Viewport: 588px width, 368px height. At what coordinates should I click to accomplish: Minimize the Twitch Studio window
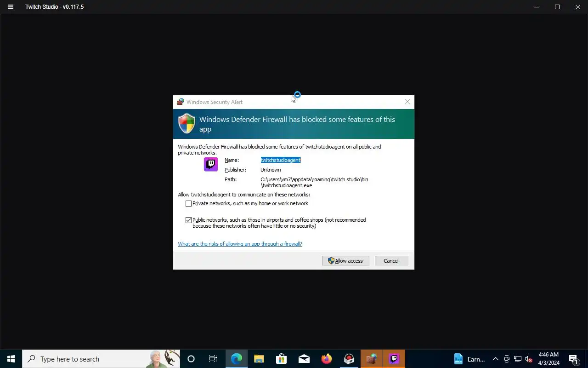coord(537,7)
